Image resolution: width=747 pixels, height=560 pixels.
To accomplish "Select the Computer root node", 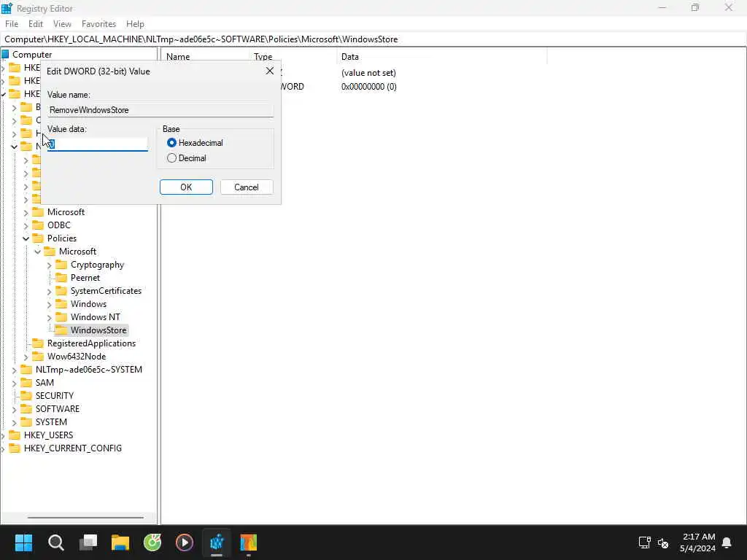I will (32, 54).
